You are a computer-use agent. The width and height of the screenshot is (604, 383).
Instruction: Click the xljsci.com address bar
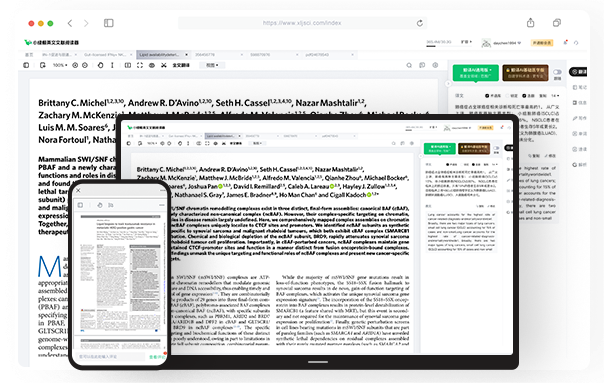[302, 23]
